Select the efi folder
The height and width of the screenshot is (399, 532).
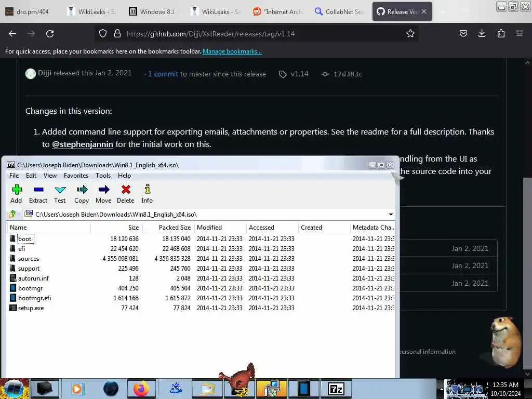pos(21,249)
